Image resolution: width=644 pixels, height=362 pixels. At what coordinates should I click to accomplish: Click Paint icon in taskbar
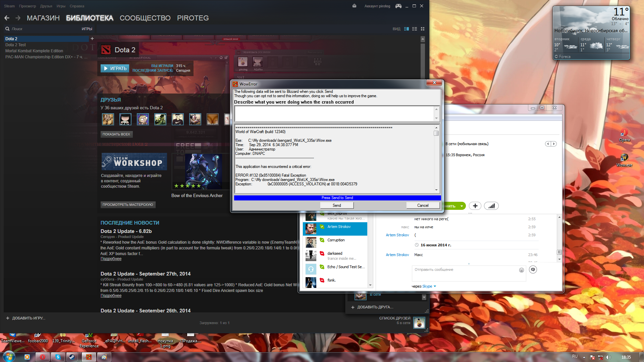tap(104, 357)
